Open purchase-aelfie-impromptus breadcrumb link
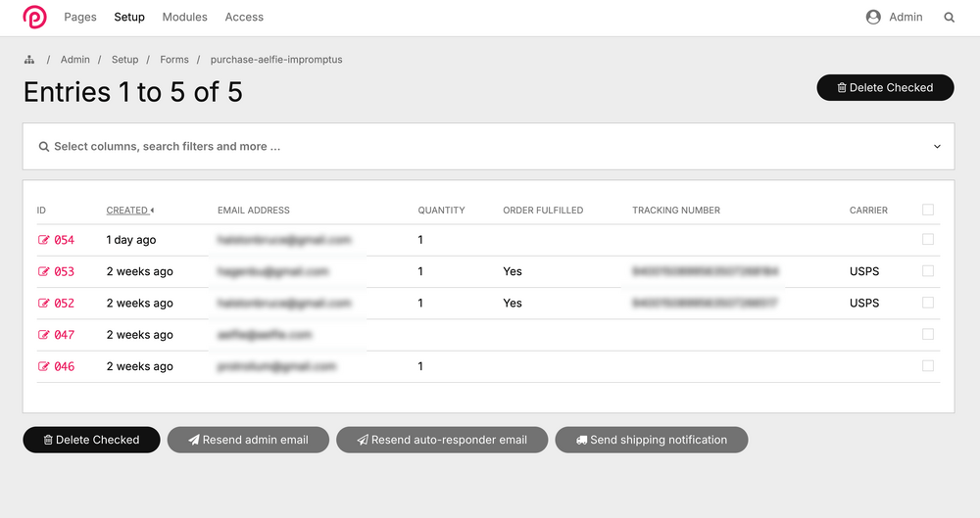The height and width of the screenshot is (518, 980). coord(276,60)
